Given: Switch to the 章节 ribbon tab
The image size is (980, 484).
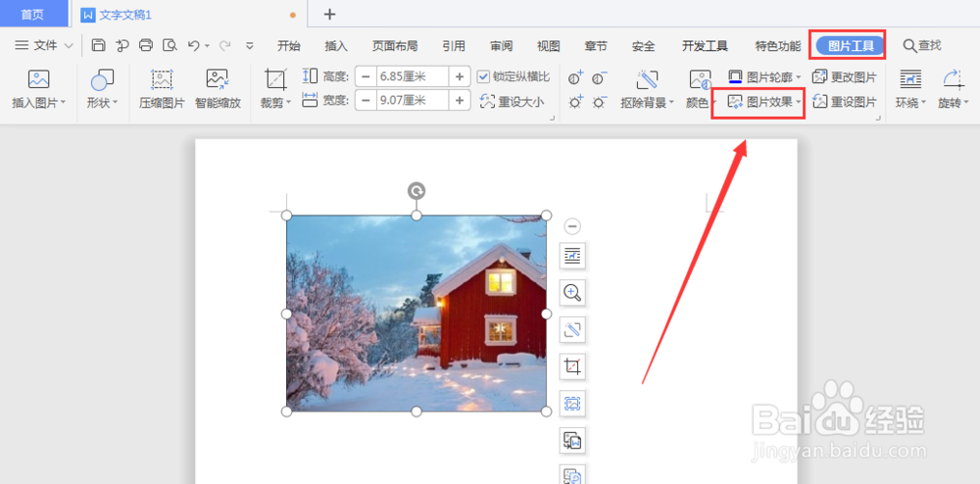Looking at the screenshot, I should pos(596,46).
